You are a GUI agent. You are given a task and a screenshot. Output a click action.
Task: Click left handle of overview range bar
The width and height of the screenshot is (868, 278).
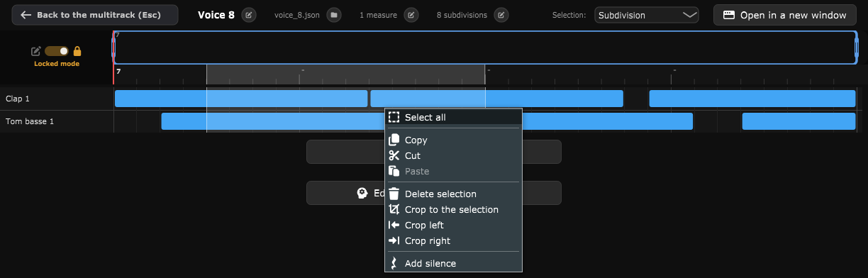tap(113, 48)
